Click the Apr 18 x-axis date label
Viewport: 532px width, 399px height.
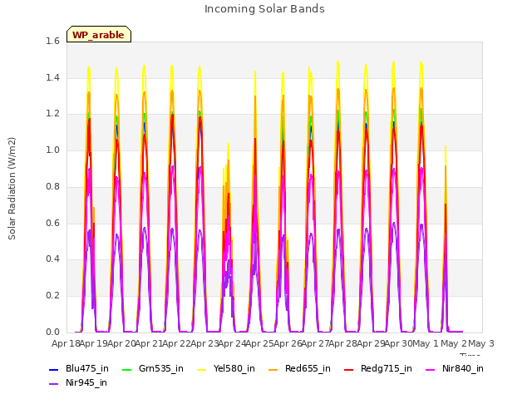pos(66,343)
